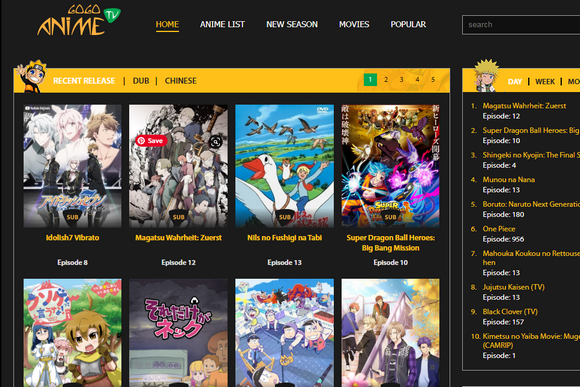Open Shingeki no Kyojin: The Final Season ranking
This screenshot has width=580, height=387.
pyautogui.click(x=531, y=155)
